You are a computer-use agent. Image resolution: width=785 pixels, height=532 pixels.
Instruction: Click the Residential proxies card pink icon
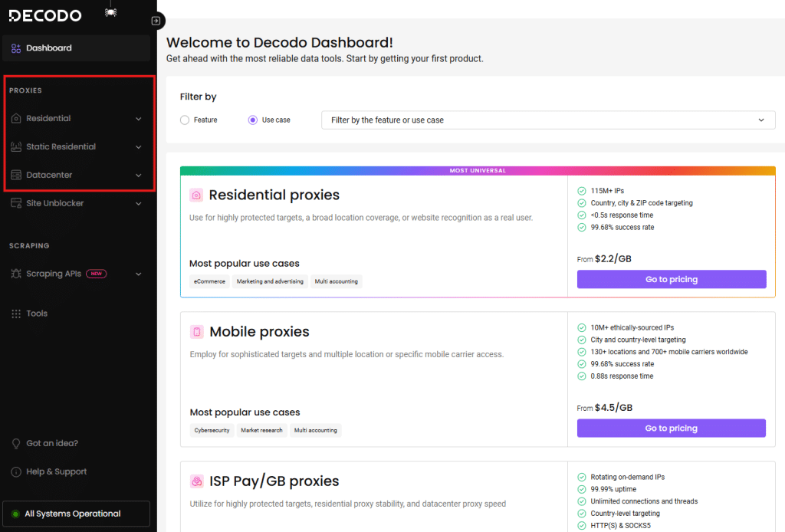click(196, 195)
